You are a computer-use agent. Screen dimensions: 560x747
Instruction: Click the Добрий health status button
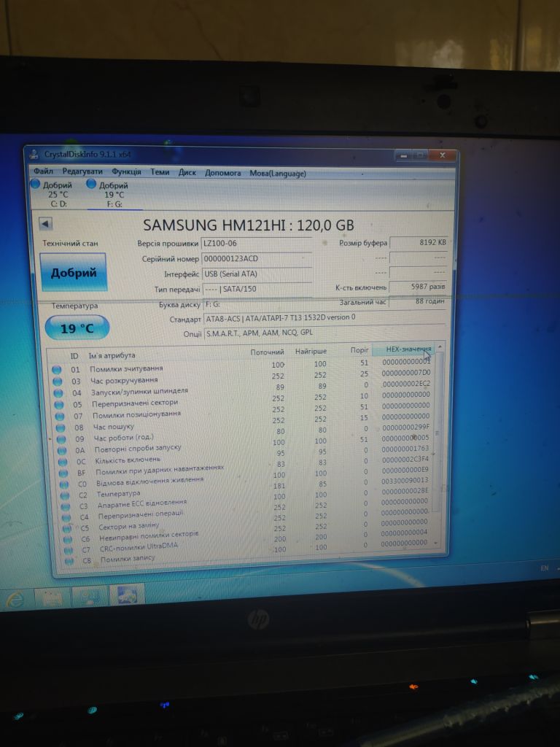click(74, 273)
